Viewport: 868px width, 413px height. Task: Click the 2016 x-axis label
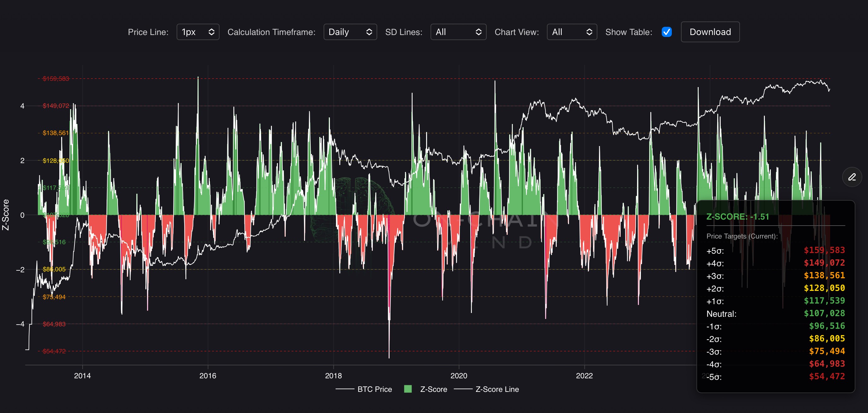click(x=208, y=375)
